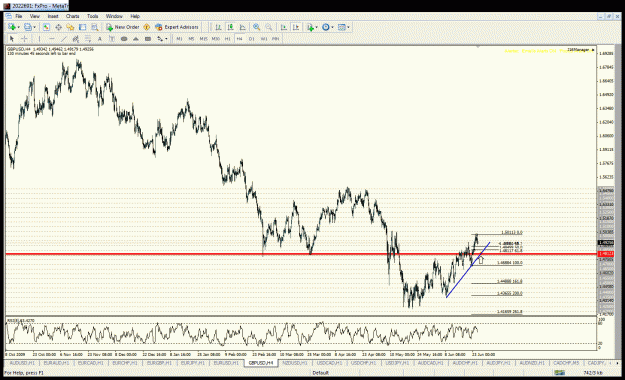Set timeframe to H1
Screen dimensions: 625x380
[228, 39]
